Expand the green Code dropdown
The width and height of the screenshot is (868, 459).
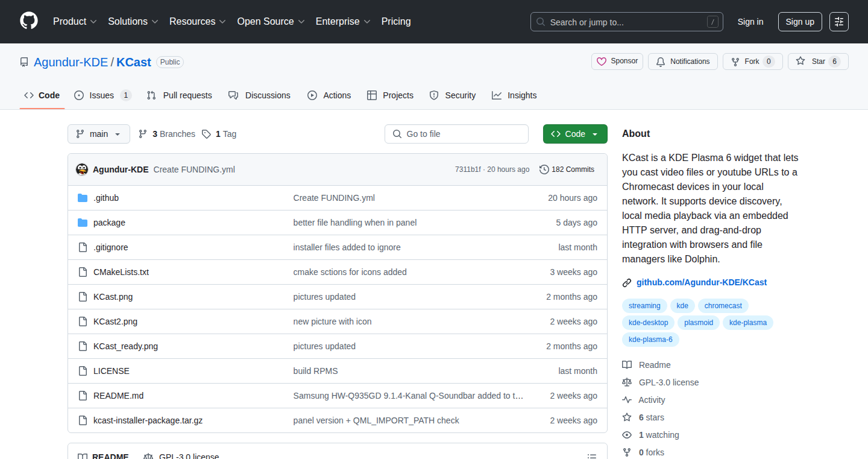(x=575, y=134)
